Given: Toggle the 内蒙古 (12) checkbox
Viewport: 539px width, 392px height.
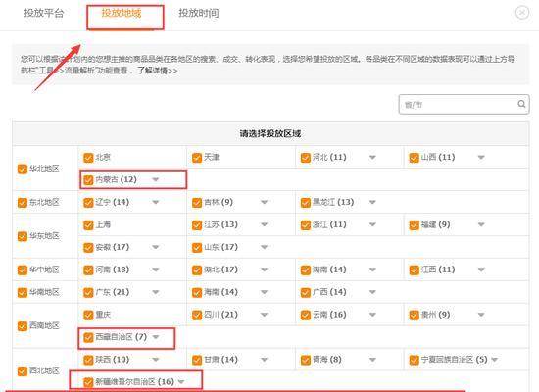Looking at the screenshot, I should tap(88, 180).
